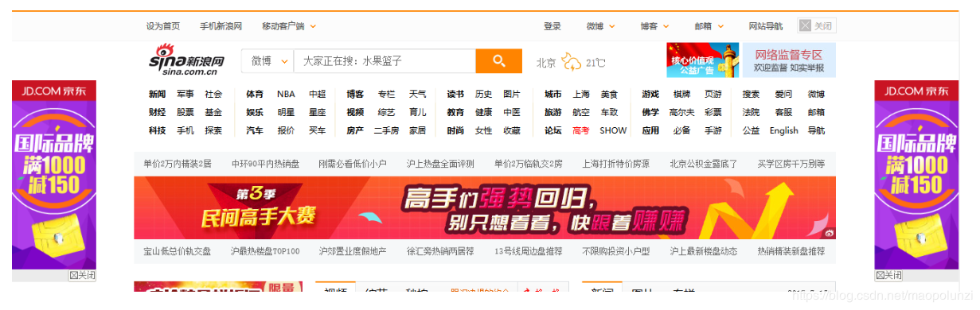The image size is (980, 310).
Task: Open the 佛学 channel
Action: pos(651,112)
